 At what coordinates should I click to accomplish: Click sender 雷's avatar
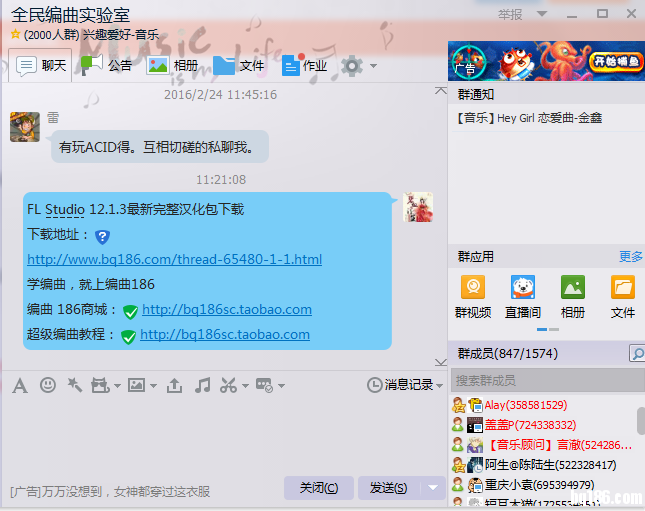tap(25, 127)
